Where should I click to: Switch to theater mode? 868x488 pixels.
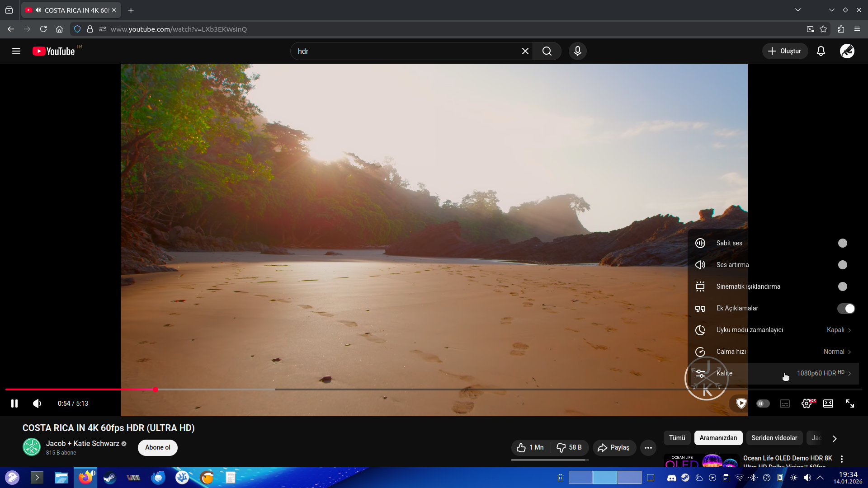coord(828,404)
